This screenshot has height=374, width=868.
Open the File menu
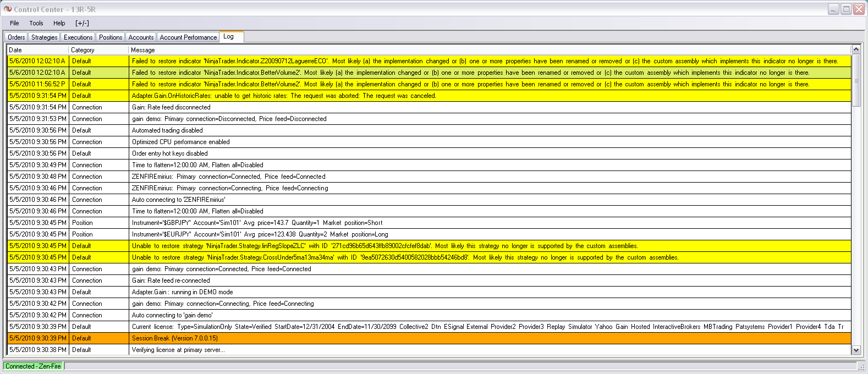coord(14,23)
